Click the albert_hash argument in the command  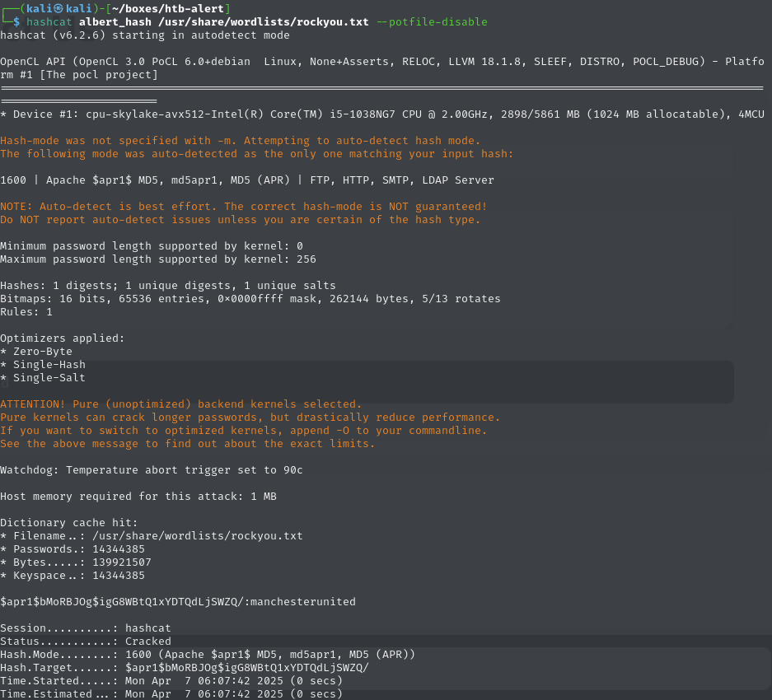point(115,21)
